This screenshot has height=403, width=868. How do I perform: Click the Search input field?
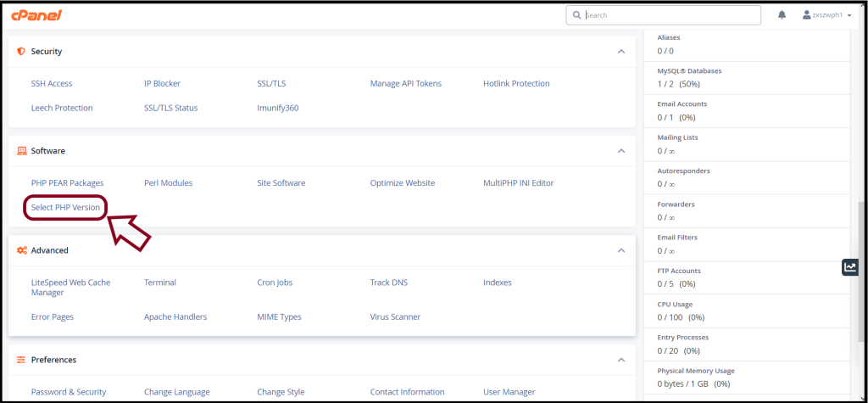click(x=663, y=15)
